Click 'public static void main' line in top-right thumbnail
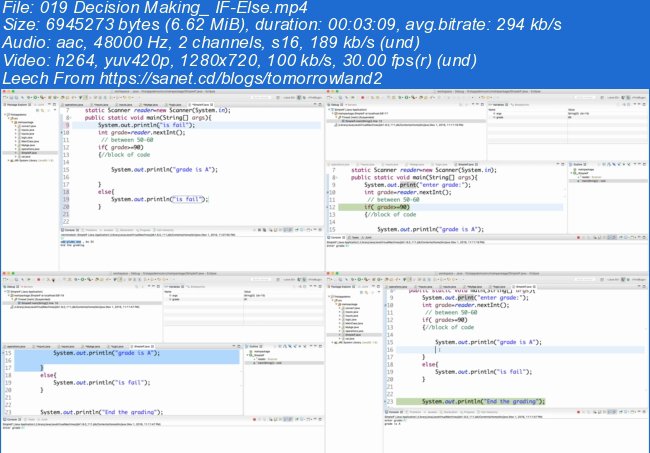The image size is (650, 453). point(415,177)
